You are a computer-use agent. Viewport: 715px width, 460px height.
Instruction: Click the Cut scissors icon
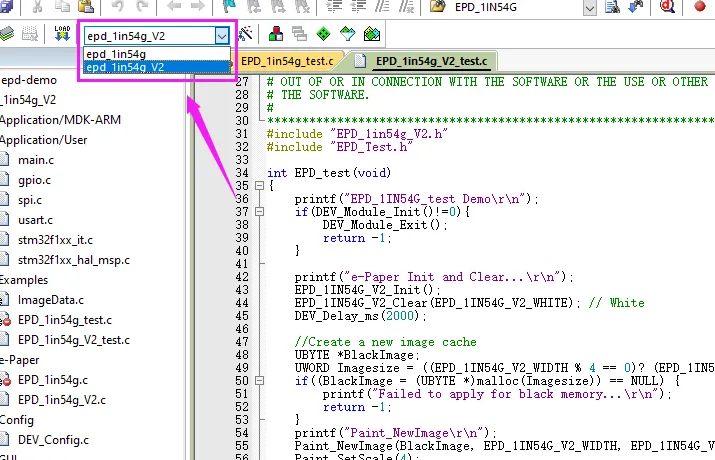click(x=37, y=6)
